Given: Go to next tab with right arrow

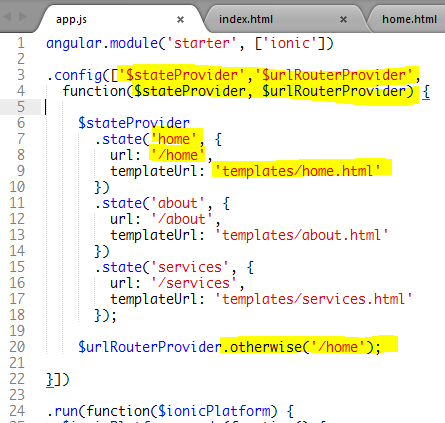Looking at the screenshot, I should pyautogui.click(x=23, y=16).
